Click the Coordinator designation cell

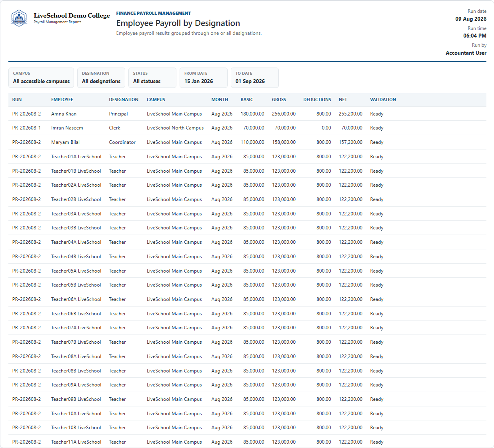click(x=122, y=142)
